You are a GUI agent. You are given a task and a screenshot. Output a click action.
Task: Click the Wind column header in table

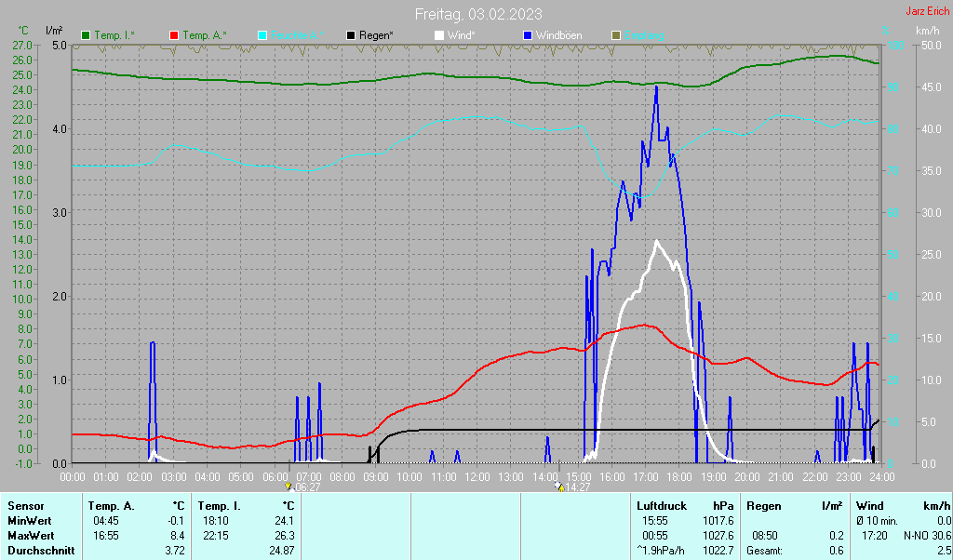click(869, 506)
